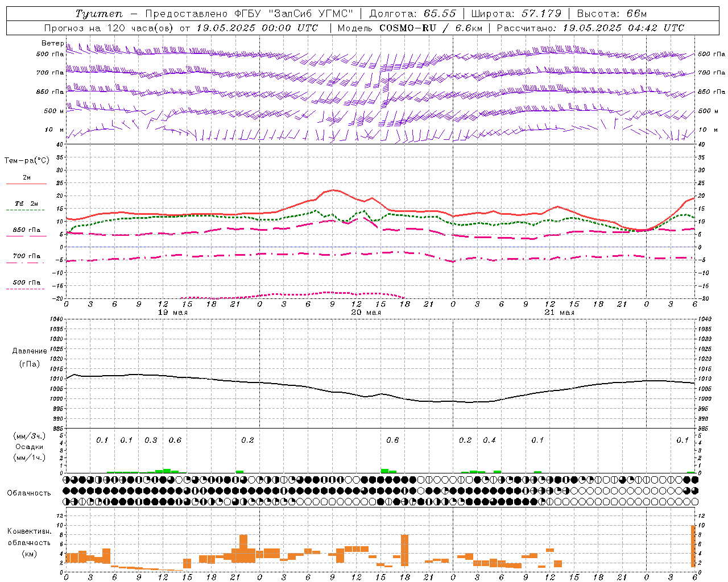Click the "850 гПа" entry in the temperature legend

pos(27,230)
